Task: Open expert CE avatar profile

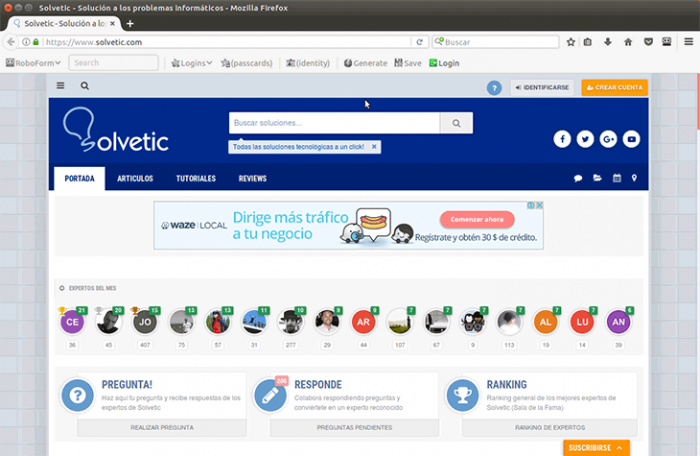Action: click(x=72, y=322)
